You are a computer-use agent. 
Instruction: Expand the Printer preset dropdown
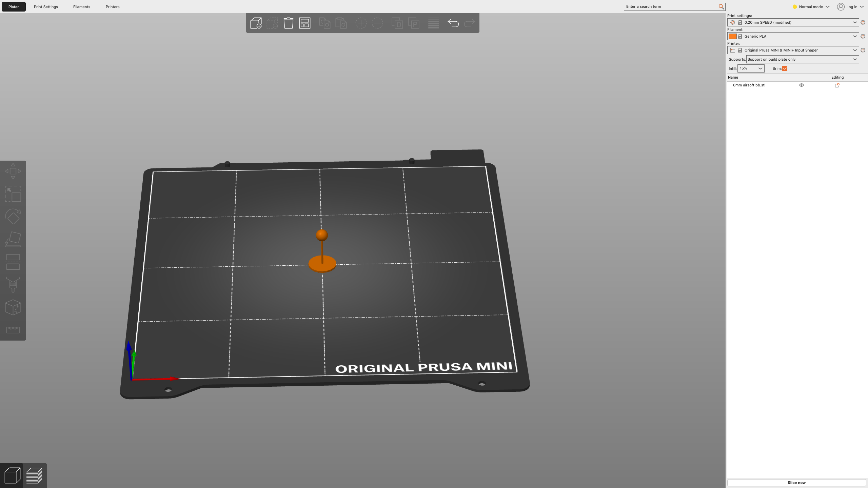click(x=793, y=50)
